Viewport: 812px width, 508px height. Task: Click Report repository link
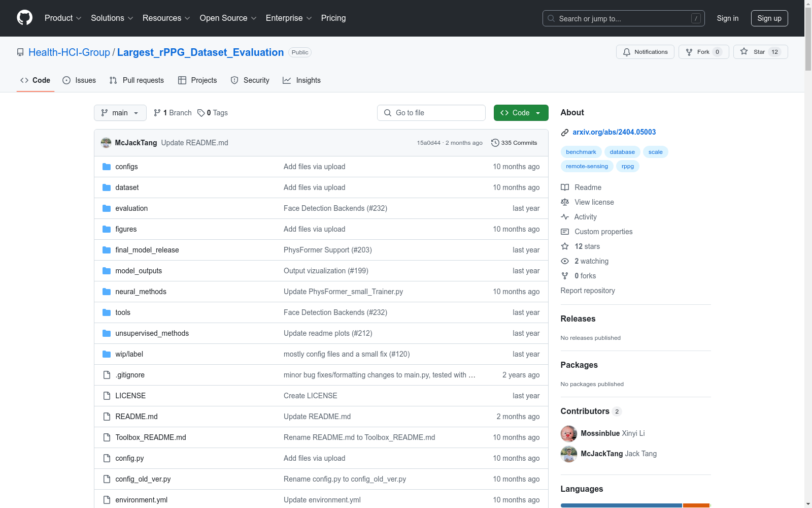pos(588,291)
